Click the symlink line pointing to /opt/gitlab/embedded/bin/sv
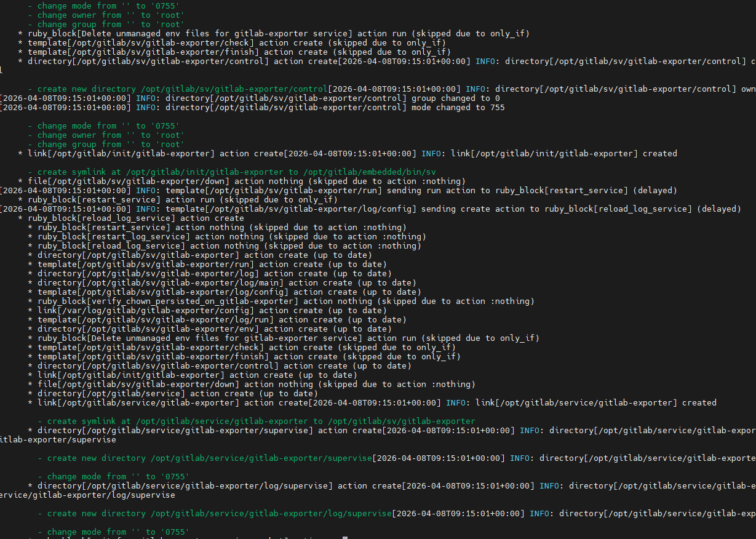Image resolution: width=756 pixels, height=539 pixels. pyautogui.click(x=233, y=172)
